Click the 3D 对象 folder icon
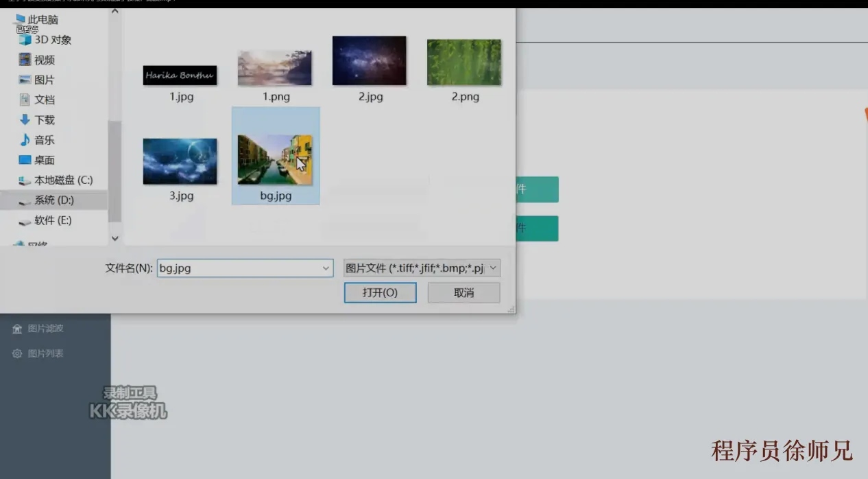Screen dimensions: 868x479 pos(25,40)
